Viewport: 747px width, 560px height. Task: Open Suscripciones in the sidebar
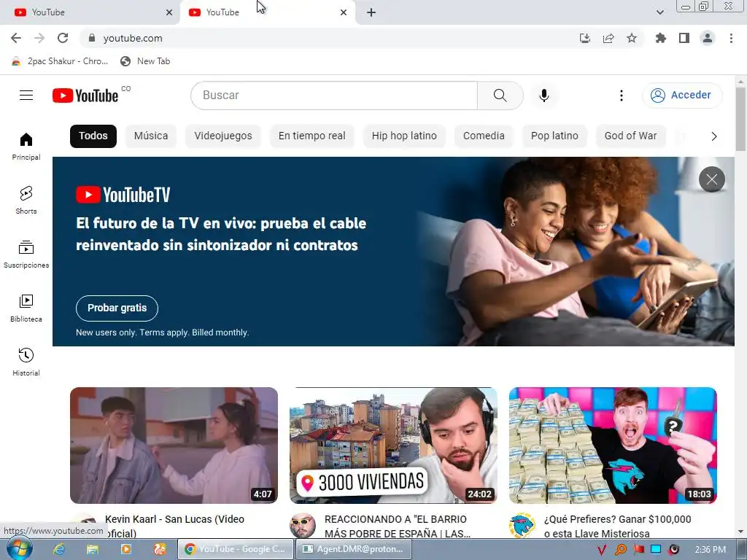tap(26, 254)
